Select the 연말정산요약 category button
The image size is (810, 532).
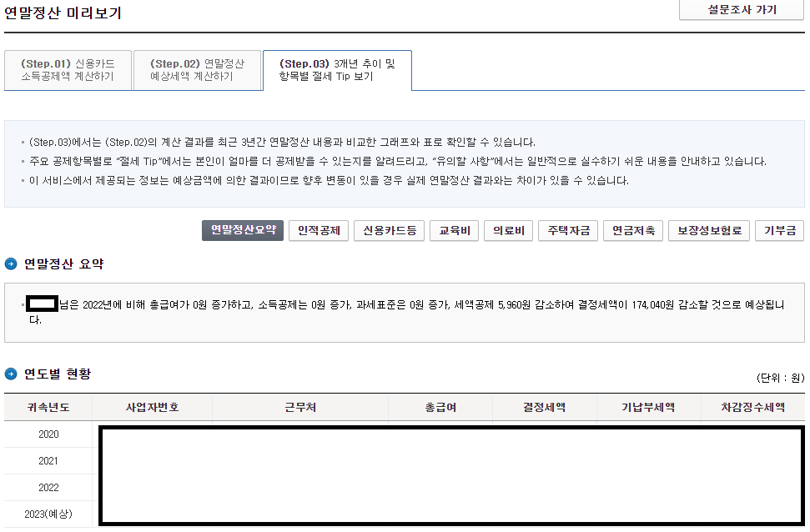(242, 230)
